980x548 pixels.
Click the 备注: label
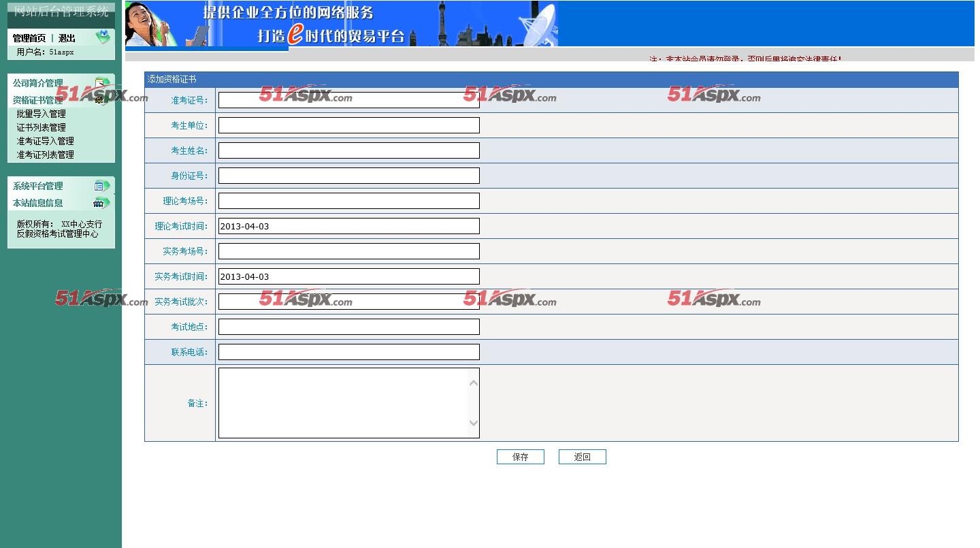click(x=198, y=403)
